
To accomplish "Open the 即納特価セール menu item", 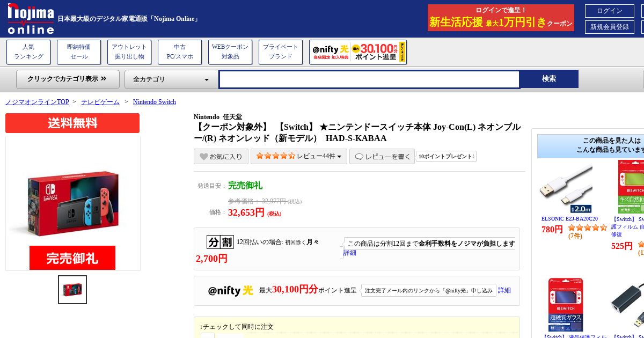I will click(79, 52).
